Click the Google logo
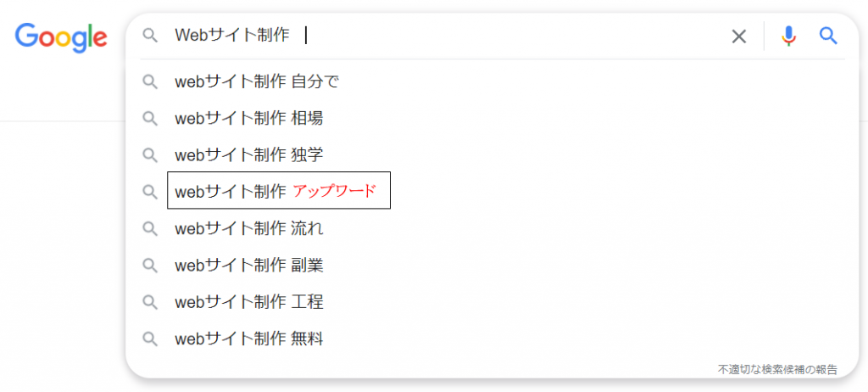Screen dimensions: 868x392 point(61,36)
